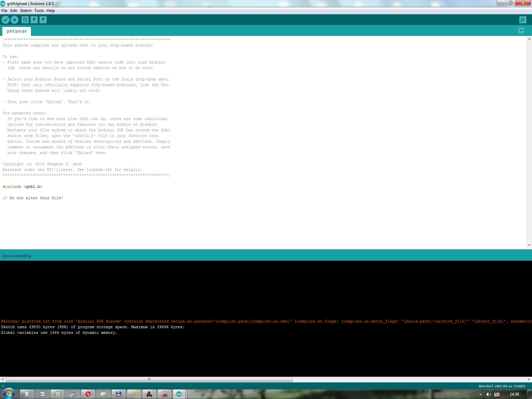The height and width of the screenshot is (399, 532).
Task: Open the Sketch menu
Action: pos(26,11)
